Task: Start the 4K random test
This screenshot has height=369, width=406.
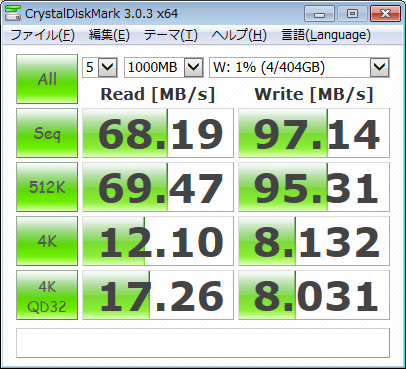Action: coord(47,241)
